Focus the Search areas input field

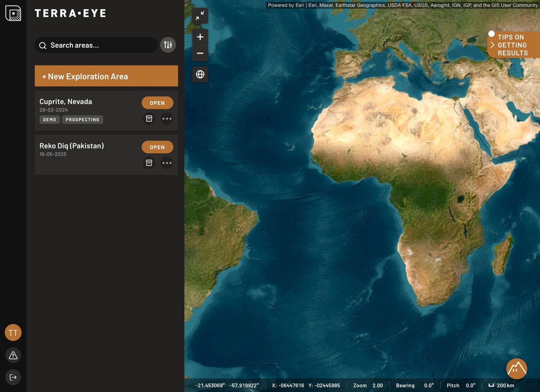click(x=96, y=45)
